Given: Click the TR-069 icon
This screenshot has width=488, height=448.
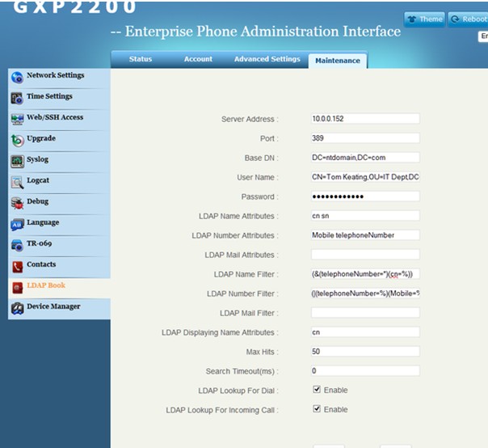Looking at the screenshot, I should 18,246.
